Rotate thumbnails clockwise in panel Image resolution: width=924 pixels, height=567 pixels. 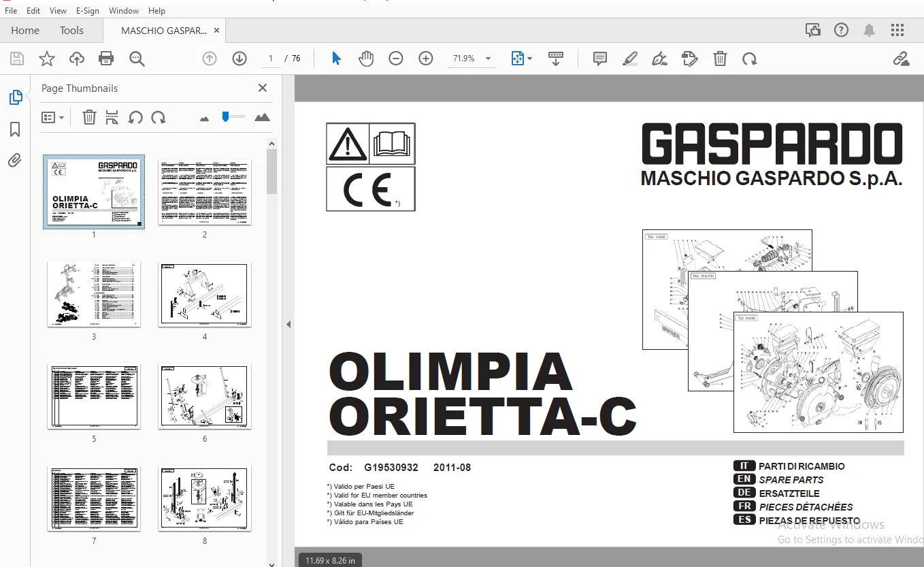pos(159,117)
